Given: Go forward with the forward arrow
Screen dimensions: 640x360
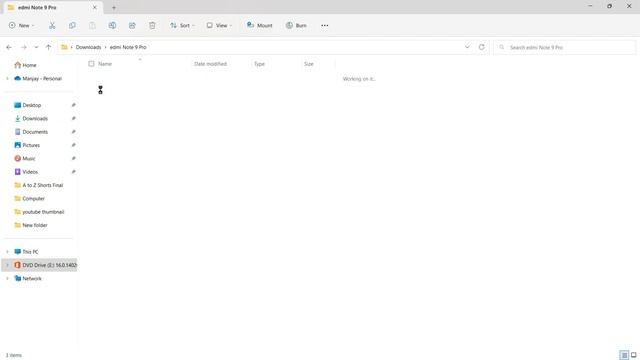Looking at the screenshot, I should [24, 47].
